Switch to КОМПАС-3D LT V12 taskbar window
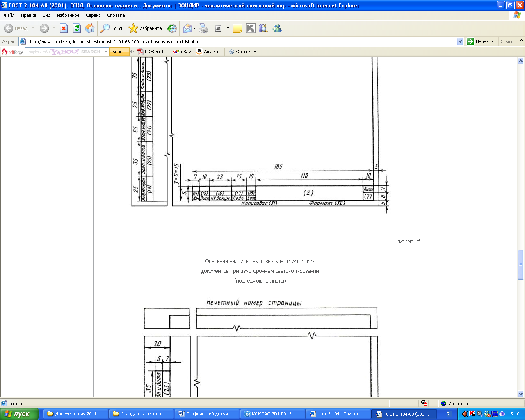 pyautogui.click(x=272, y=414)
